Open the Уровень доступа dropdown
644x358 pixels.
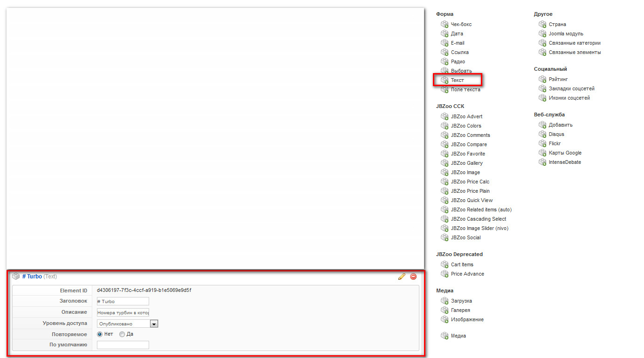(128, 324)
